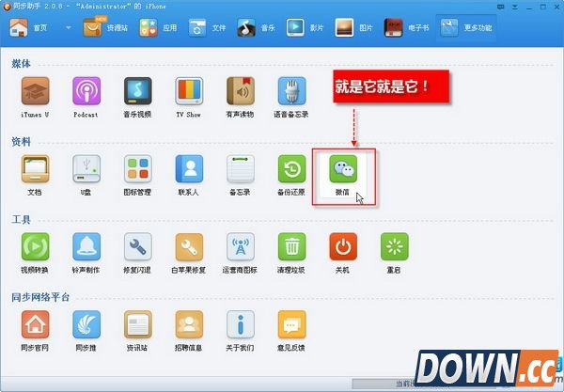Open 关于我们 about us icon

point(241,324)
